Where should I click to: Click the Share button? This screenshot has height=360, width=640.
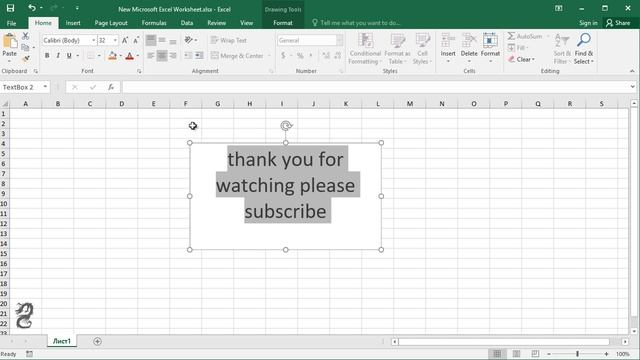pyautogui.click(x=618, y=23)
